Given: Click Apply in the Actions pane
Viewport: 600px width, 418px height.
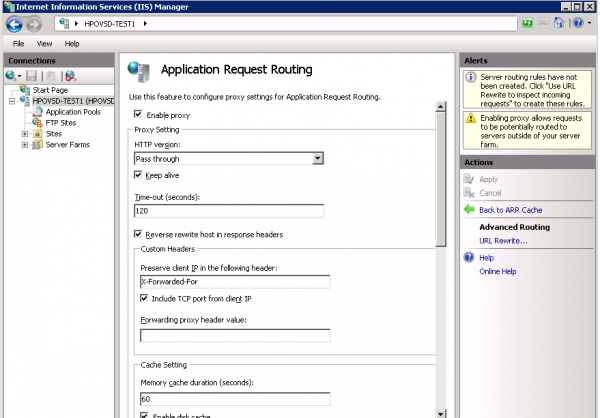Looking at the screenshot, I should (x=488, y=180).
